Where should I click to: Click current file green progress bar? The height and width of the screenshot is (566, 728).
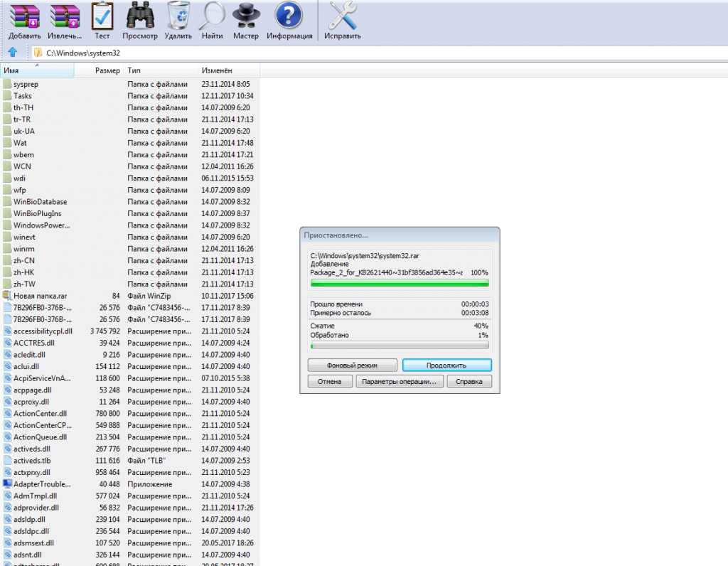[400, 282]
